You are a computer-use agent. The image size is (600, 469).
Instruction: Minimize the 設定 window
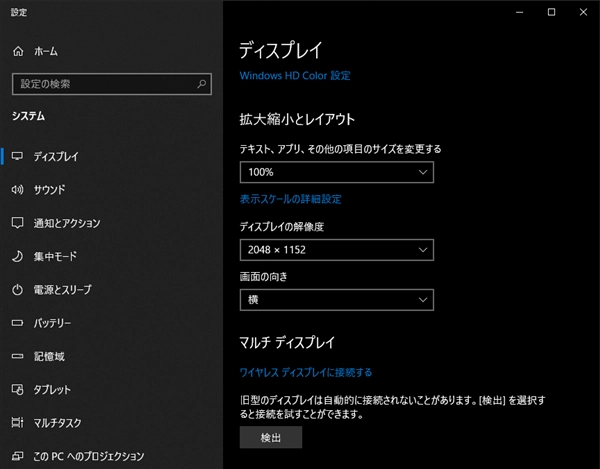(x=519, y=12)
